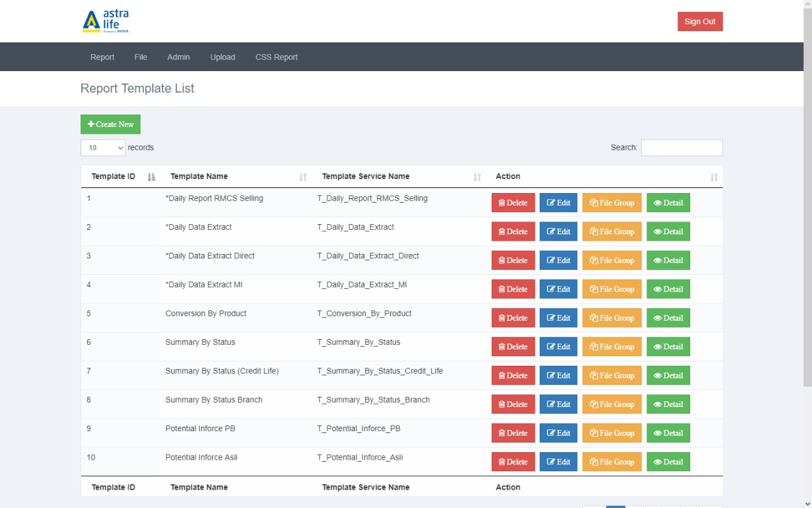Show Detail for Conversion By Product
Image resolution: width=812 pixels, height=508 pixels.
[668, 318]
